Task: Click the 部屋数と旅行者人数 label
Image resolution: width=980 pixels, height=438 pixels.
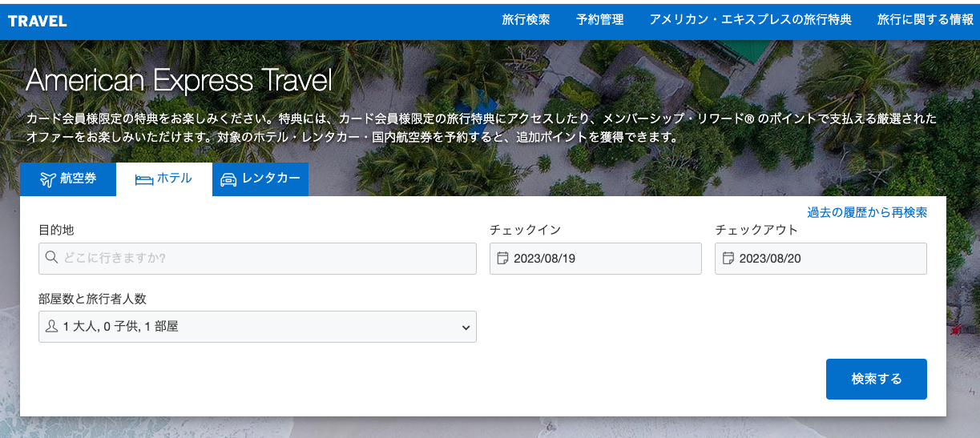Action: [x=92, y=299]
